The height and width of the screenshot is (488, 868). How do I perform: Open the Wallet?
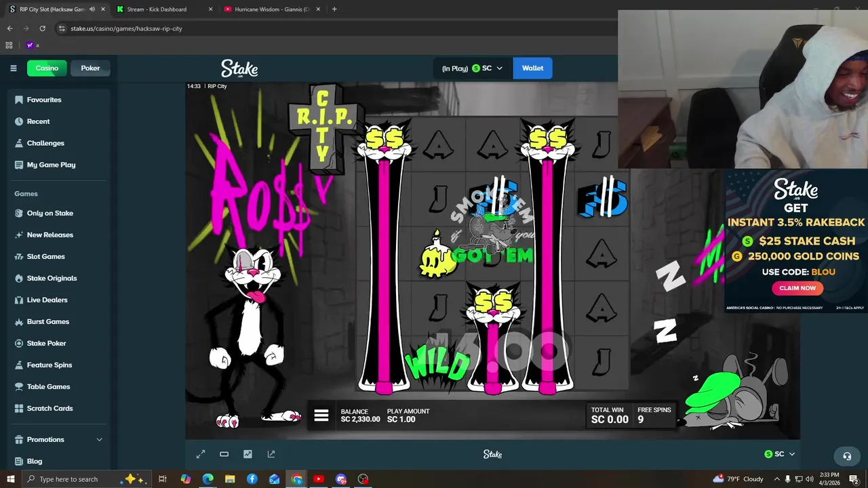coord(532,68)
